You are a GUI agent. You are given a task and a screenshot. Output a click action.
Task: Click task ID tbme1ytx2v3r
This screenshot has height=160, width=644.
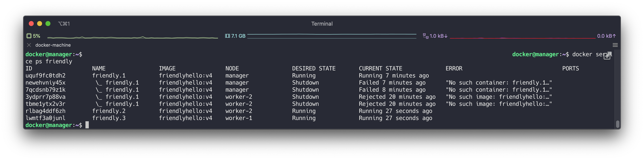[x=46, y=104]
